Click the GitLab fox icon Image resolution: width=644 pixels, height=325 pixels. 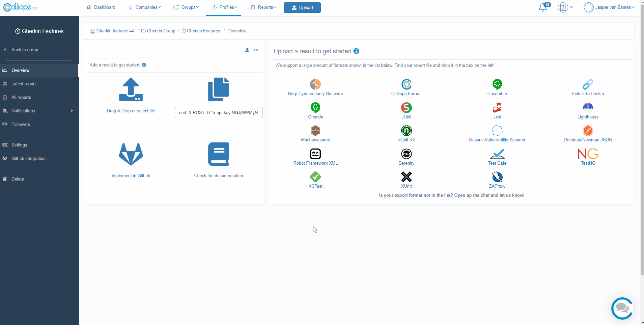pos(131,154)
